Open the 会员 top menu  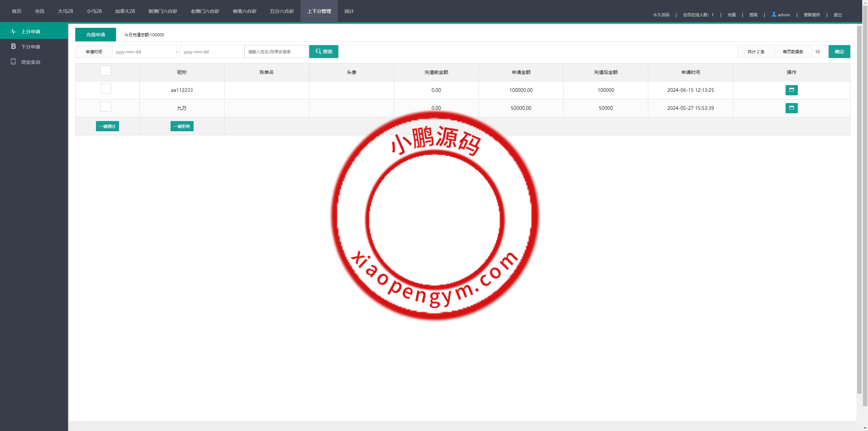click(x=39, y=11)
